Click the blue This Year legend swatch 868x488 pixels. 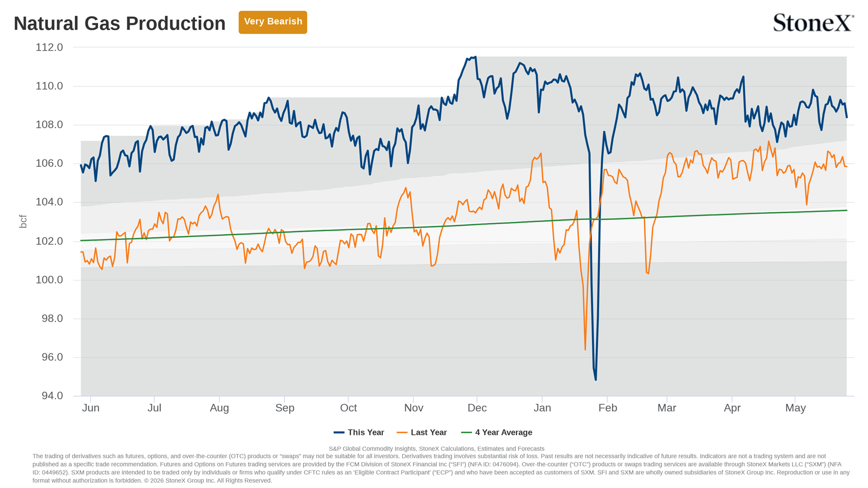coord(339,432)
